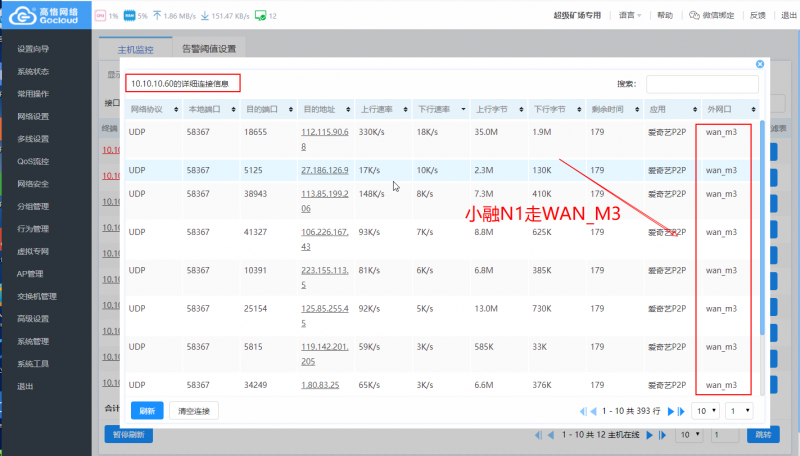Open QoS流控 in the left sidebar
This screenshot has height=456, width=800.
[x=33, y=161]
